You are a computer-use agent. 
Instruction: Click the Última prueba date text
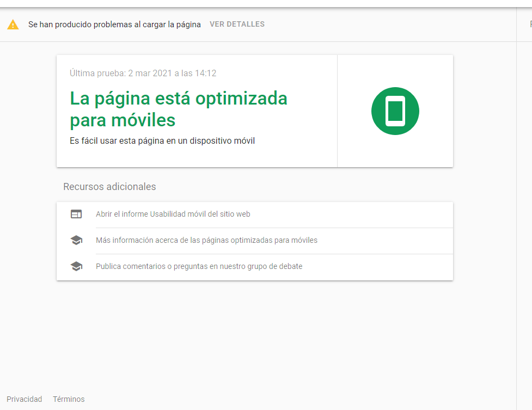[x=143, y=74]
